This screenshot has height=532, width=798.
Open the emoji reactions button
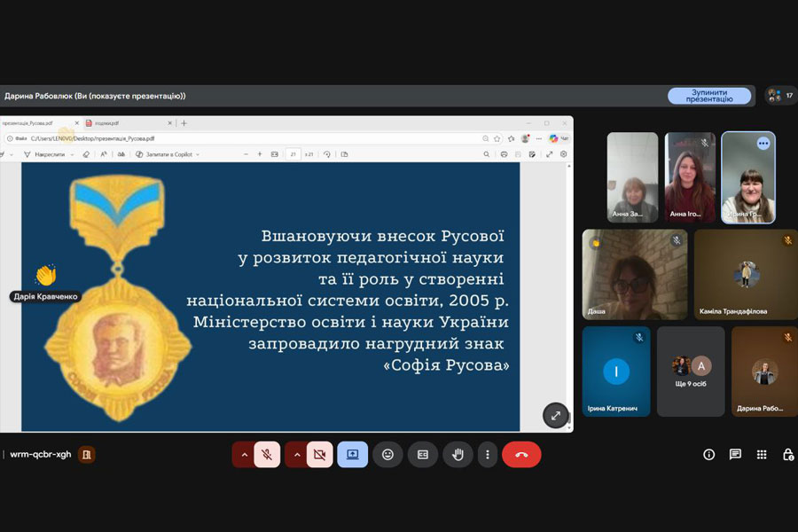[x=387, y=454]
